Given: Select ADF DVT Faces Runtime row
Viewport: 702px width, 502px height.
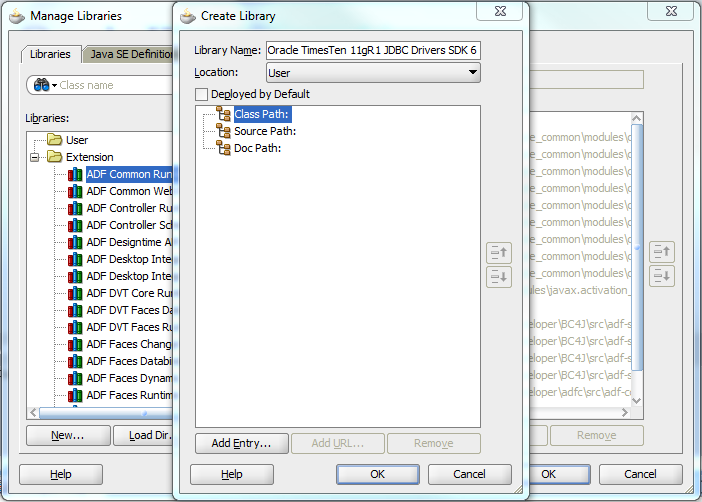Looking at the screenshot, I should tap(129, 327).
